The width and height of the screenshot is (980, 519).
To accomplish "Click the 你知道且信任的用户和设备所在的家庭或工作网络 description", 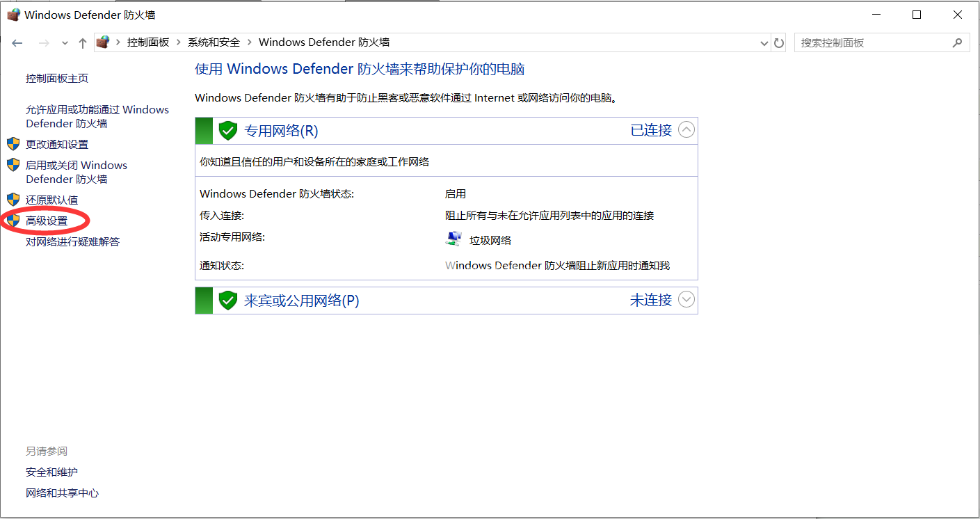I will click(314, 162).
